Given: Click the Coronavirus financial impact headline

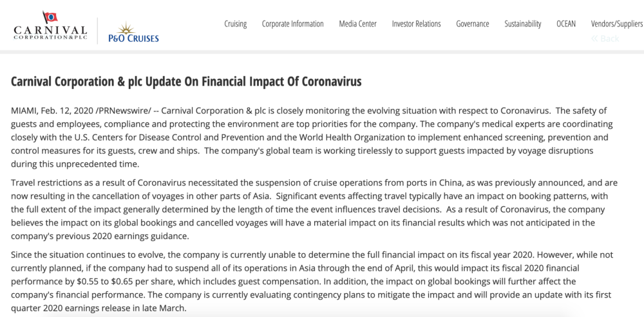Looking at the screenshot, I should click(186, 81).
